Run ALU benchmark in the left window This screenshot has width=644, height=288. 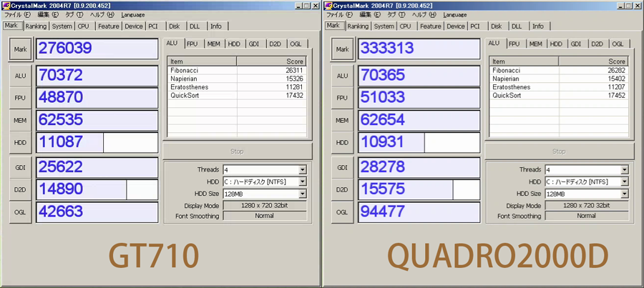20,76
